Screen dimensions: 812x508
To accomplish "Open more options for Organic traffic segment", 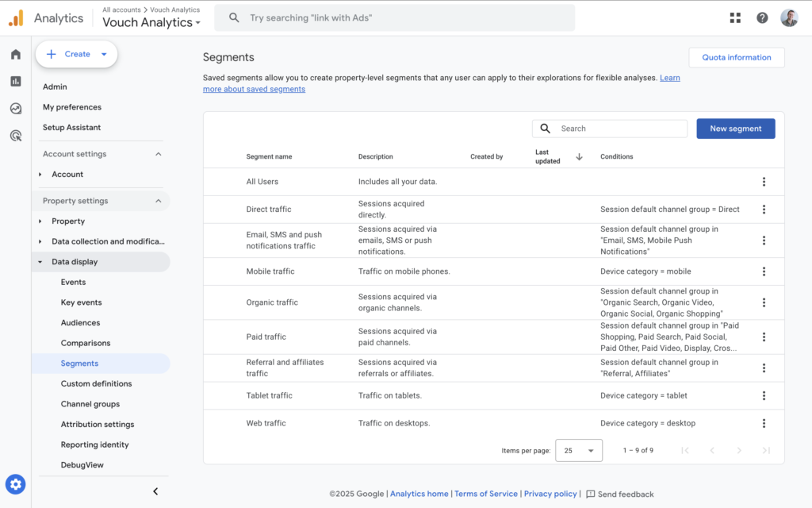I will pyautogui.click(x=764, y=302).
